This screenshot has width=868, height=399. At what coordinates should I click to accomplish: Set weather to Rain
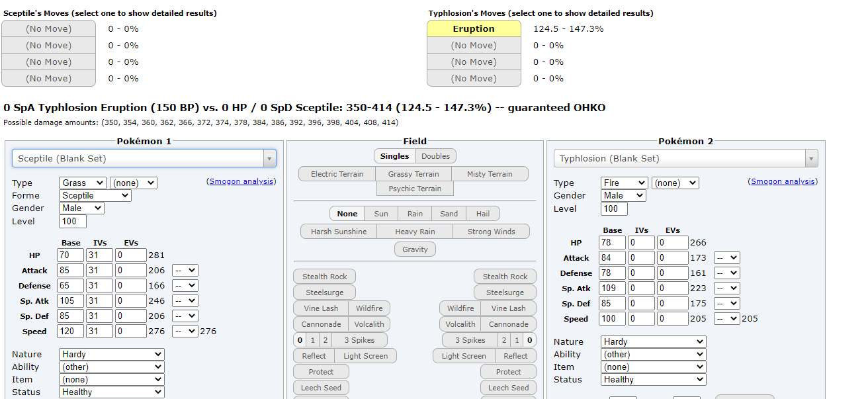pyautogui.click(x=415, y=214)
